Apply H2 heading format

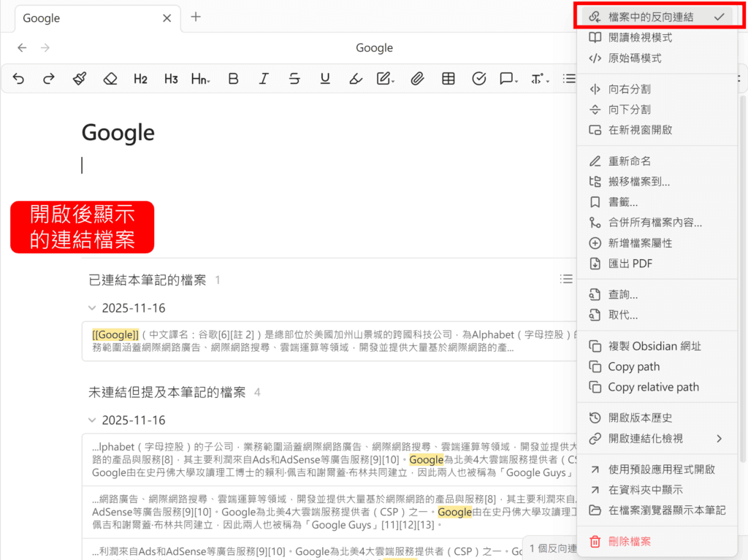140,79
